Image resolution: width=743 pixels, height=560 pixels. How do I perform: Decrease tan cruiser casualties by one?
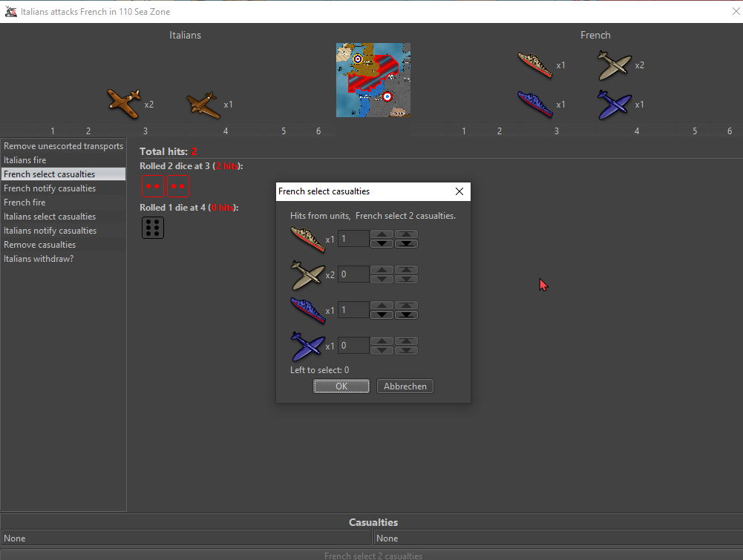382,243
